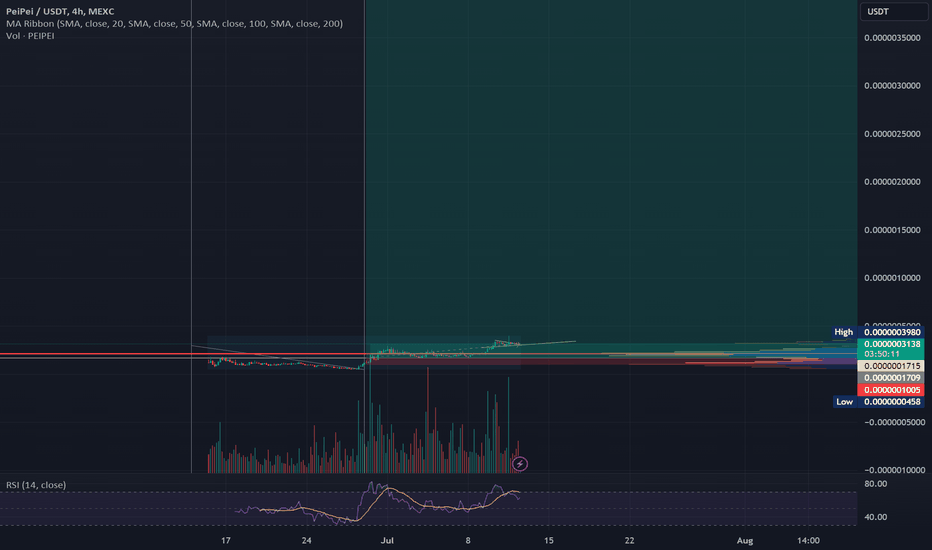
Task: Select the RSI (14, close) legend
Action: point(36,485)
